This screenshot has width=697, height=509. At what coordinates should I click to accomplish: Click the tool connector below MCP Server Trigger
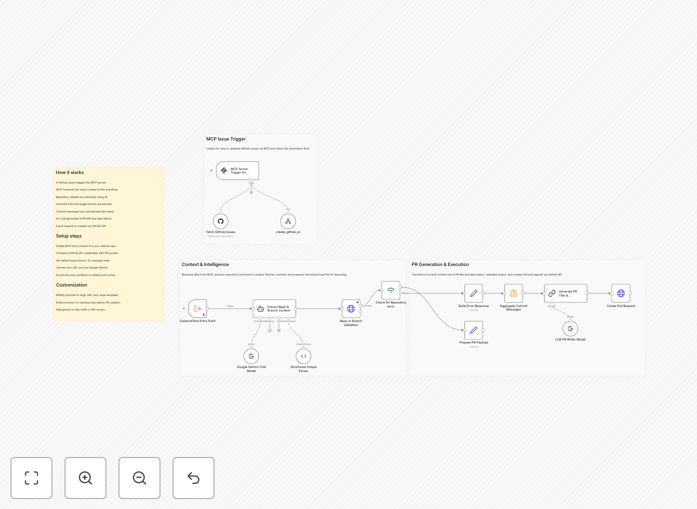pos(251,182)
